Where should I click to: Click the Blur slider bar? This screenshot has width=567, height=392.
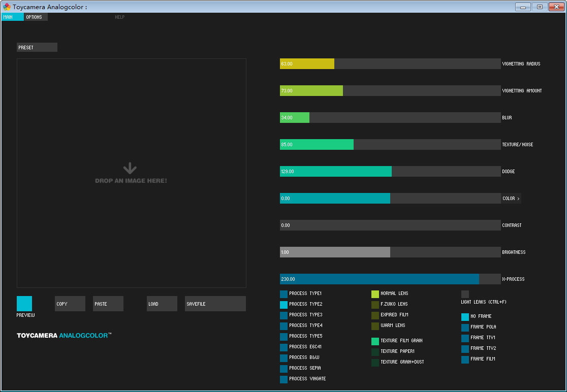tap(390, 118)
